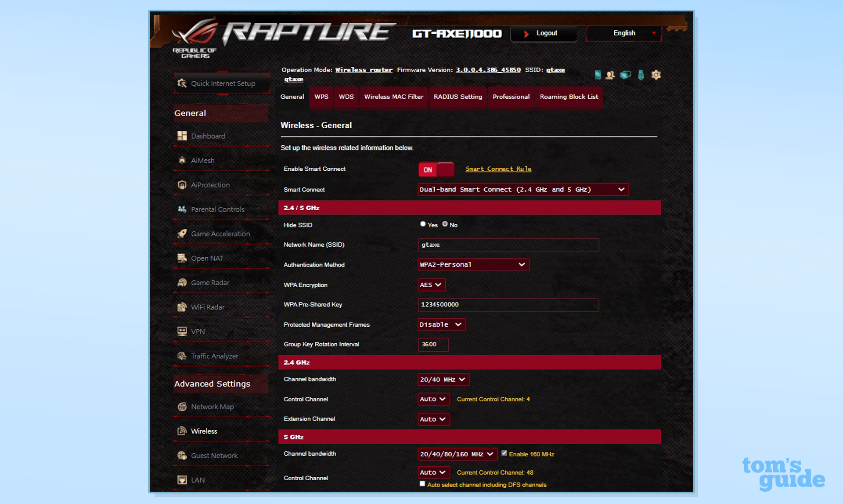Screen dimensions: 843x504
Task: Click the Open NAT icon
Action: pyautogui.click(x=182, y=258)
